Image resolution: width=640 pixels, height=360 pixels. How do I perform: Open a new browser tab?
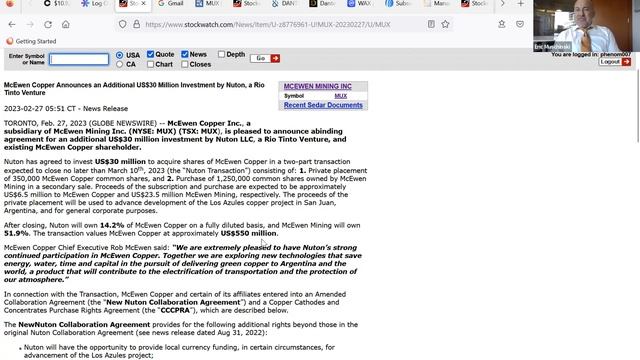tap(520, 4)
